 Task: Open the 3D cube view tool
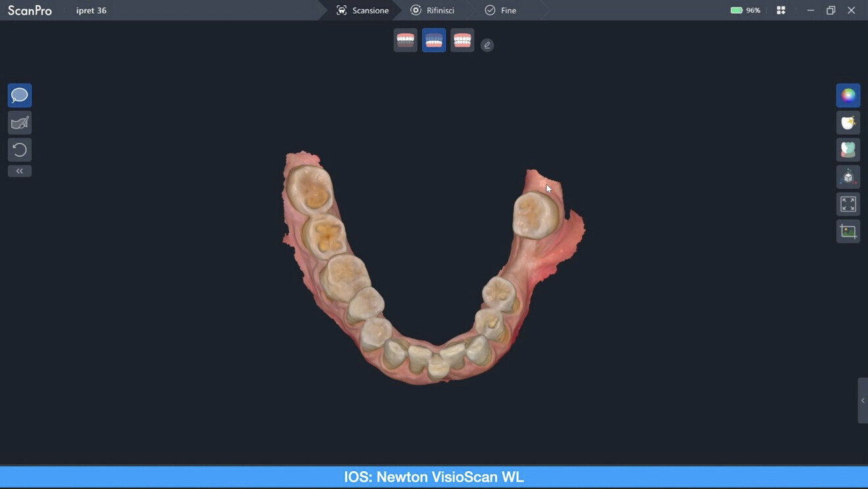[x=848, y=176]
